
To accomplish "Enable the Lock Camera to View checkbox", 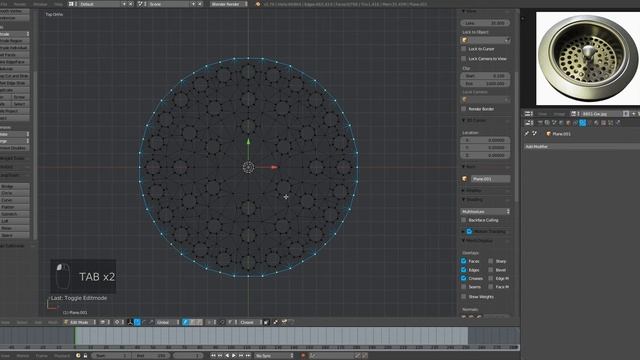I will pyautogui.click(x=464, y=59).
